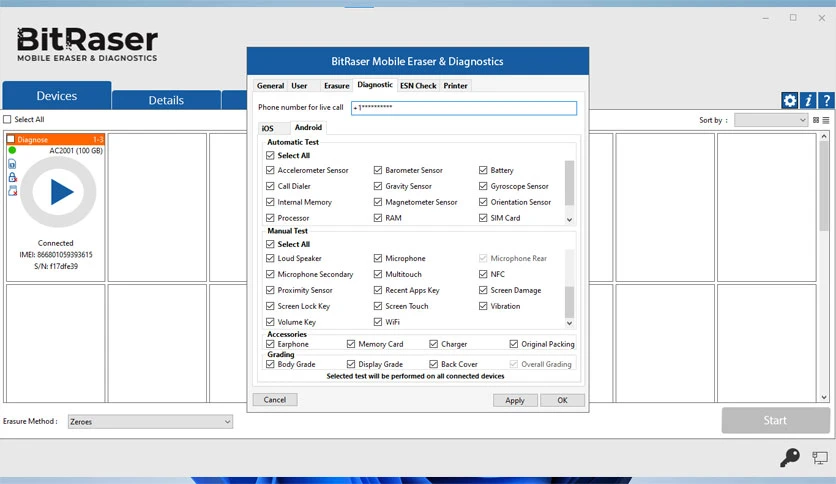Screen dimensions: 836x484
Task: Toggle the Vibration checkbox
Action: (x=483, y=306)
